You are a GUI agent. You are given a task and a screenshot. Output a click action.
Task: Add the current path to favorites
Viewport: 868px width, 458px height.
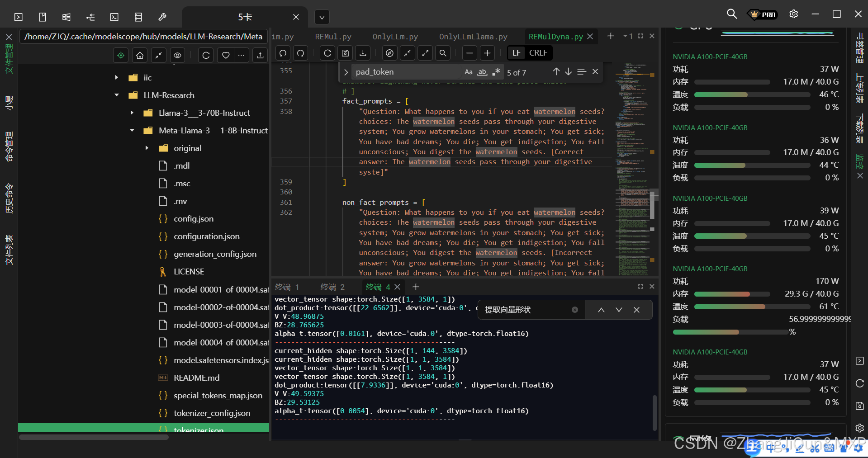pyautogui.click(x=226, y=55)
